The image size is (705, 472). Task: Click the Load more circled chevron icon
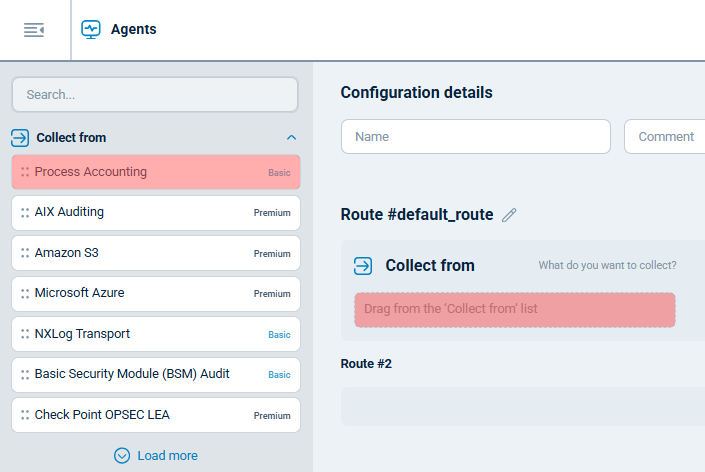click(x=122, y=456)
